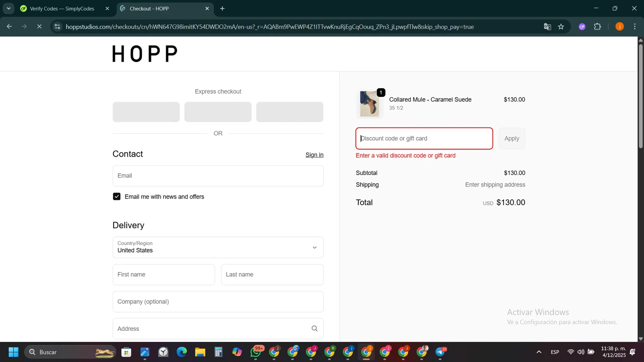Click the ESP language indicator

[555, 352]
